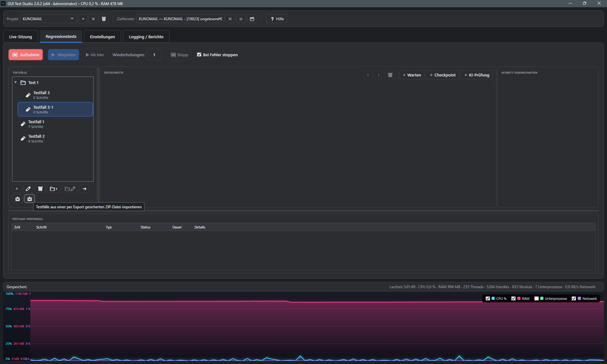Start recording with Aufnahme button
The height and width of the screenshot is (364, 607).
[26, 55]
